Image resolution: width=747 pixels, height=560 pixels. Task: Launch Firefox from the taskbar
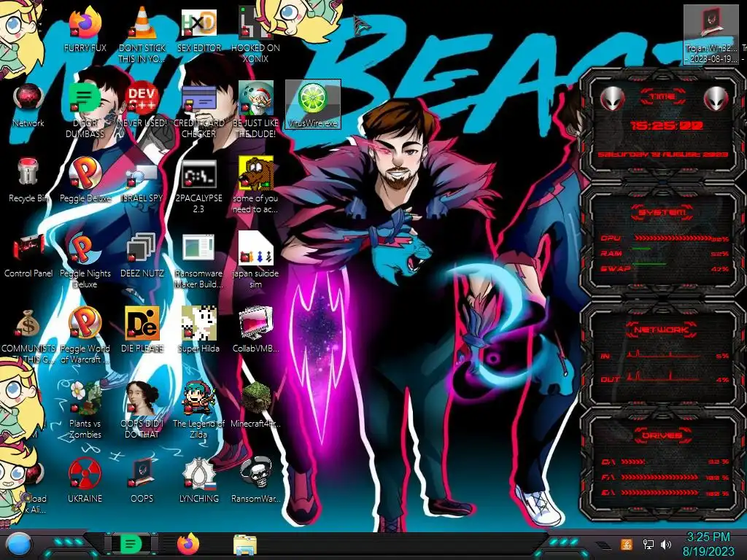tap(188, 544)
